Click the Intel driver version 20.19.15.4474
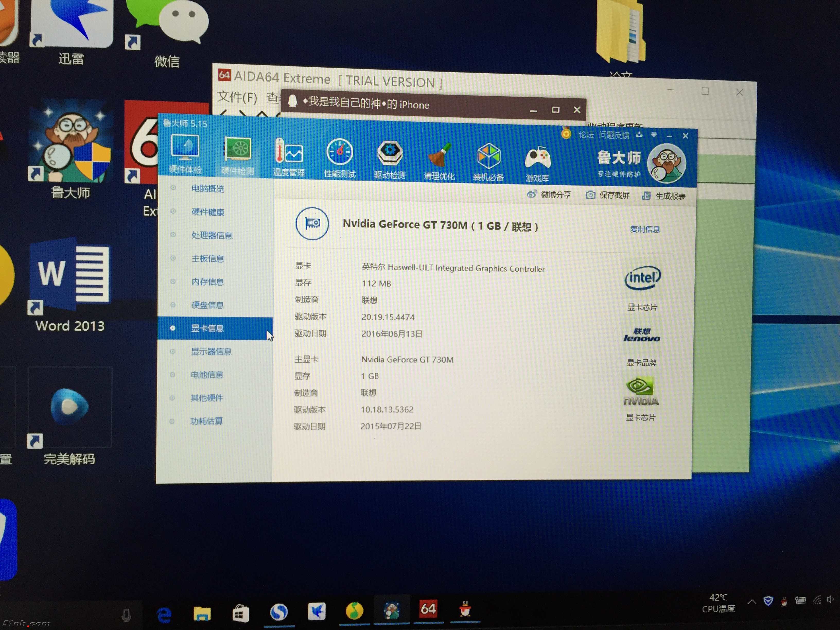This screenshot has width=840, height=630. 388,317
